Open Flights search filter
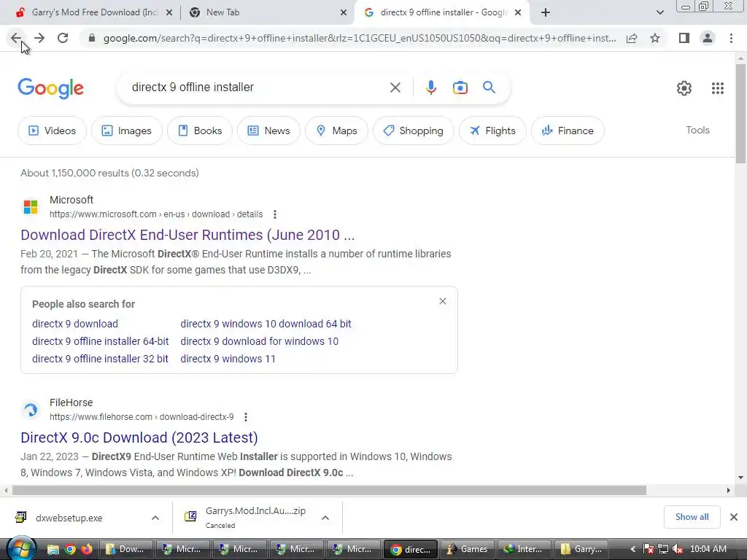 (x=492, y=131)
